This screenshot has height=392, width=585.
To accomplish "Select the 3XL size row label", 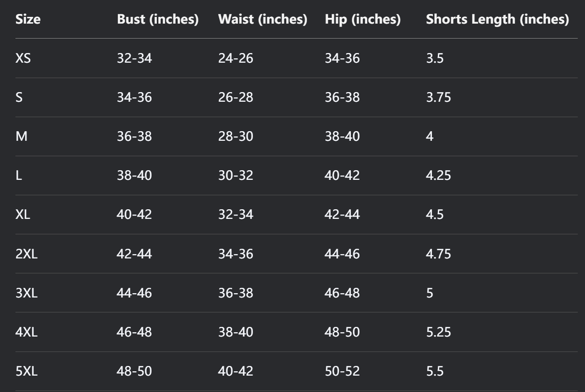I will (x=27, y=293).
